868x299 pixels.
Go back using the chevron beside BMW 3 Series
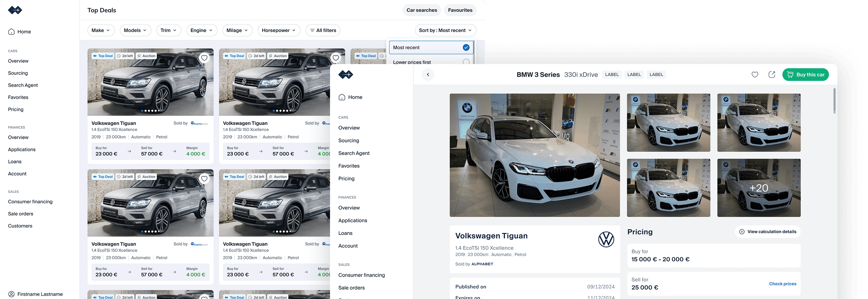click(x=428, y=75)
